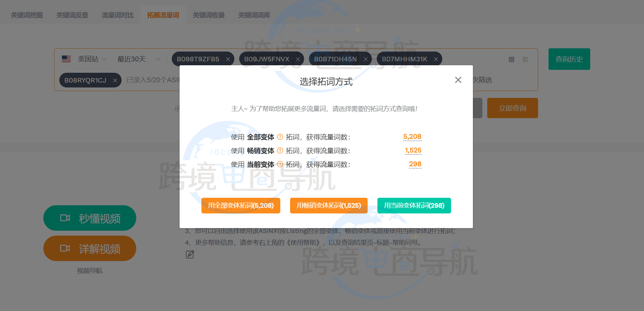Remove the B07MHHM31K ASIN tag

tap(436, 59)
